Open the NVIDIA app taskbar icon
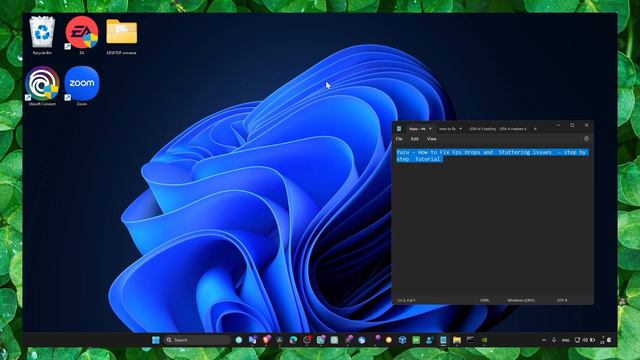The image size is (640, 360). (484, 340)
